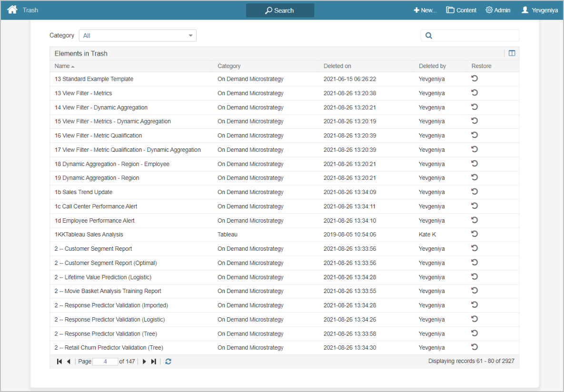Open the Admin menu
This screenshot has width=564, height=392.
point(498,10)
